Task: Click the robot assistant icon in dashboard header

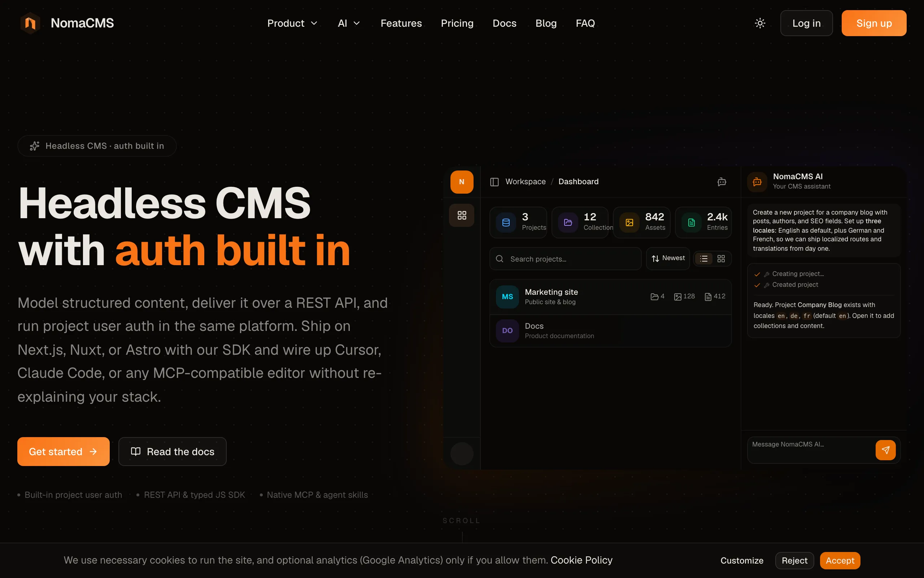Action: [722, 182]
